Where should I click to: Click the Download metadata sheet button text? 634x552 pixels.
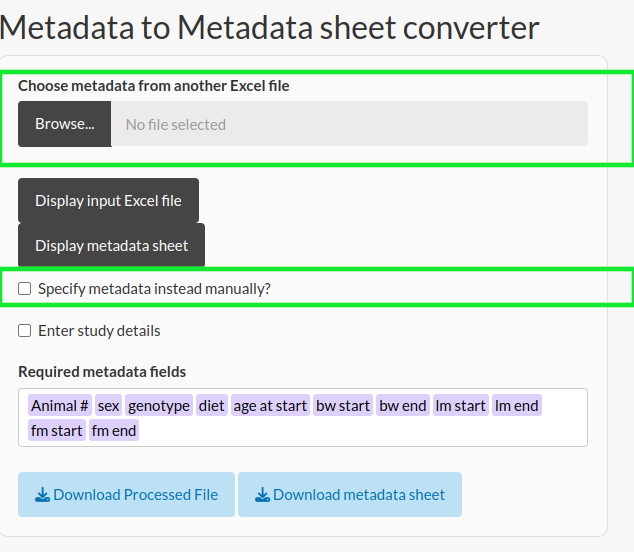point(359,495)
